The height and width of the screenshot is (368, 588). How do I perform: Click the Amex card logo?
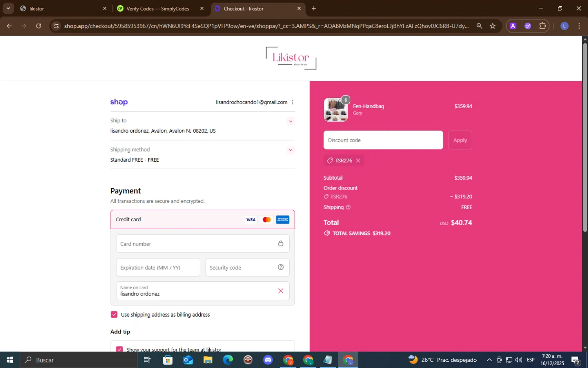tap(283, 220)
